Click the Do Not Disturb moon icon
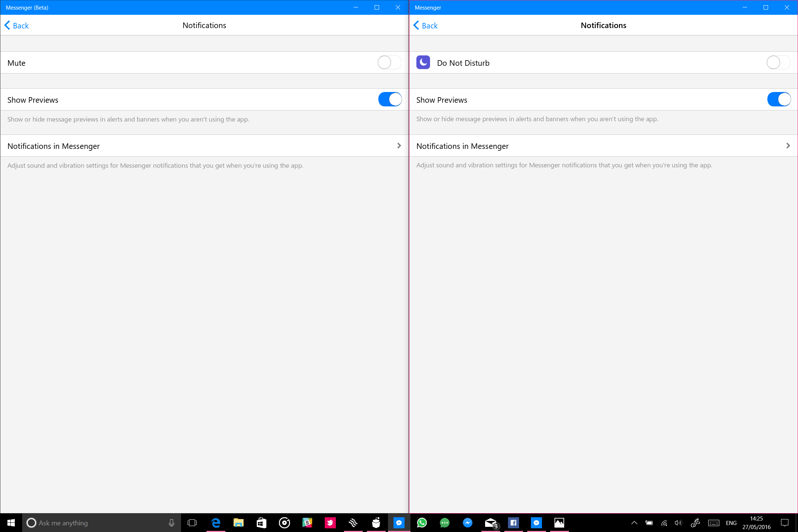 (x=423, y=62)
